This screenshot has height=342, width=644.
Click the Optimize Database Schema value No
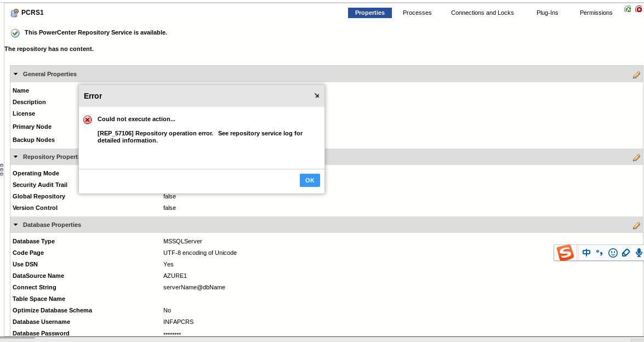167,310
